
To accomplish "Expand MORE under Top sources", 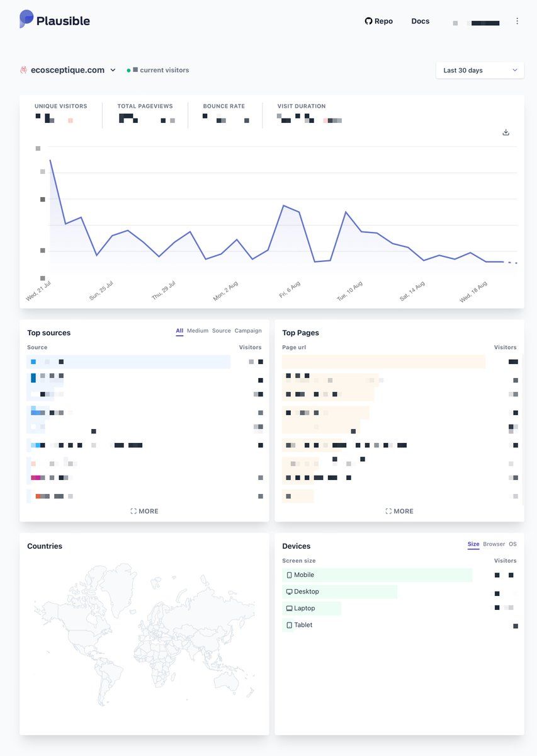I will click(x=144, y=511).
